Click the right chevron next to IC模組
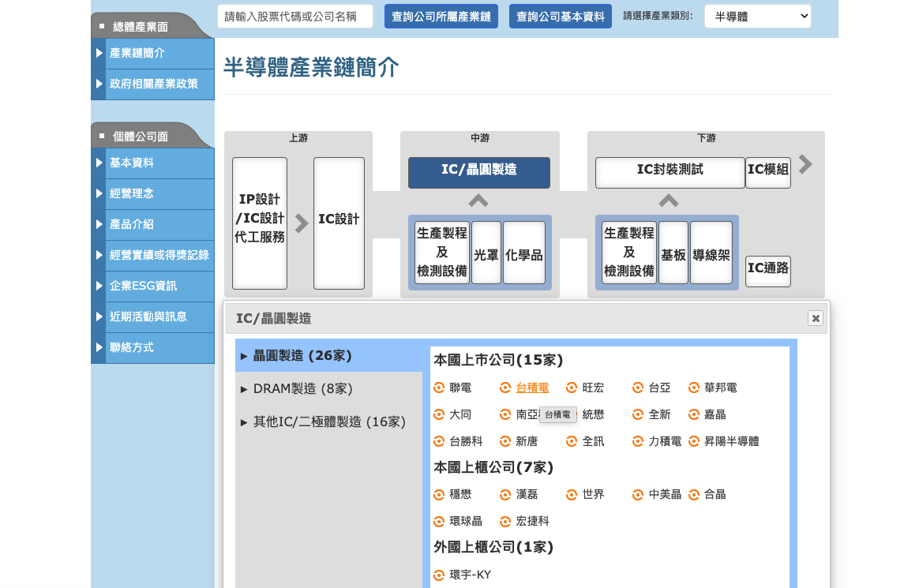The image size is (919, 588). (805, 165)
